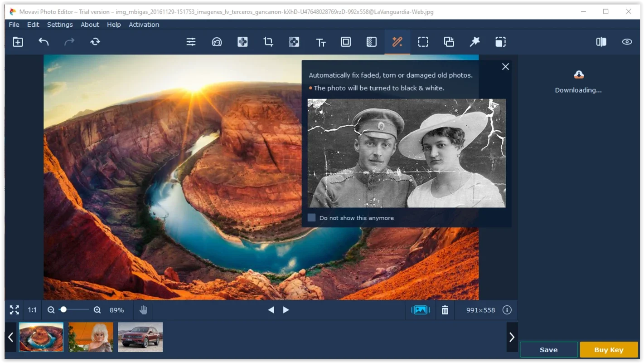The height and width of the screenshot is (363, 644).
Task: Click the active Restoration tool icon
Action: (397, 42)
